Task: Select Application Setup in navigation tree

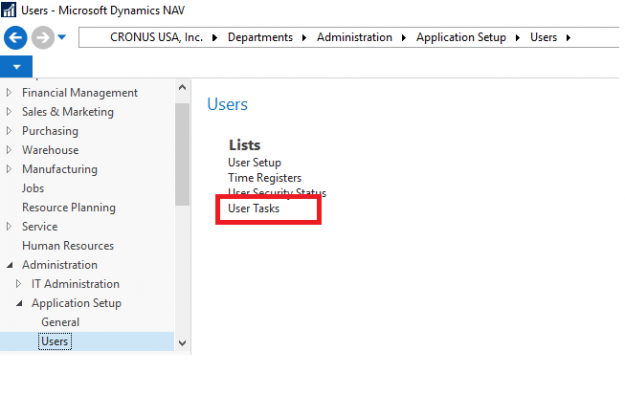Action: pos(77,303)
